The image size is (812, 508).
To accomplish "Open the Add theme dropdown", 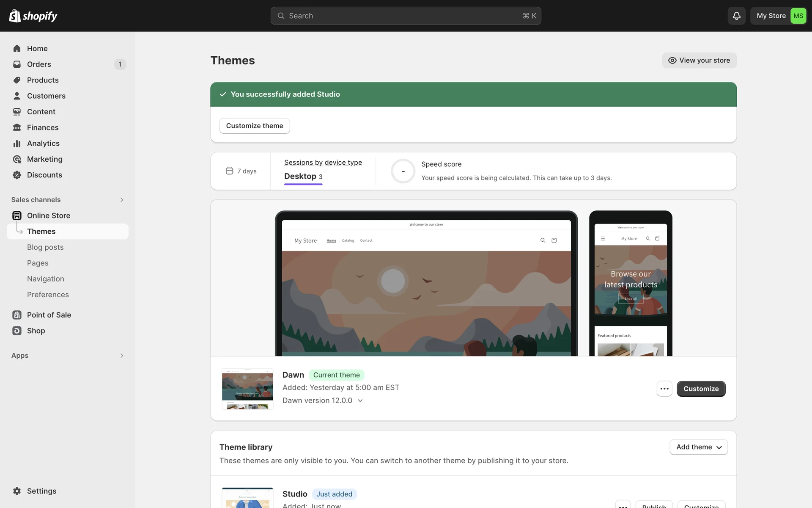I will [x=698, y=447].
